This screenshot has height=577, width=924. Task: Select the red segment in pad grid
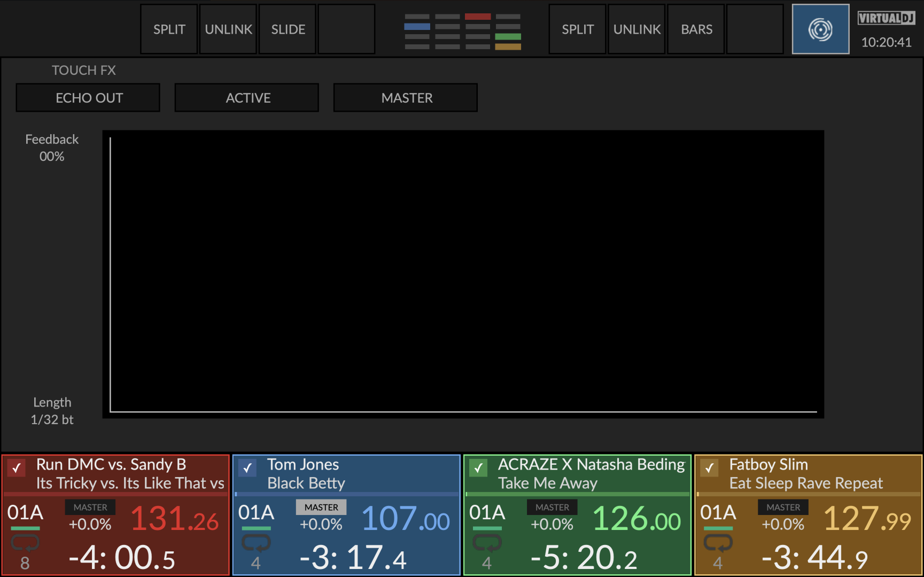click(478, 17)
